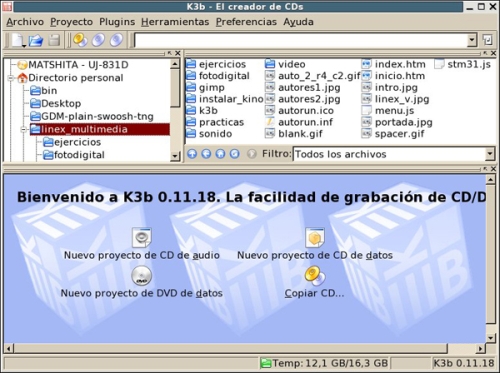This screenshot has width=500, height=373.
Task: Click the home directory navigation icon
Action: point(220,154)
